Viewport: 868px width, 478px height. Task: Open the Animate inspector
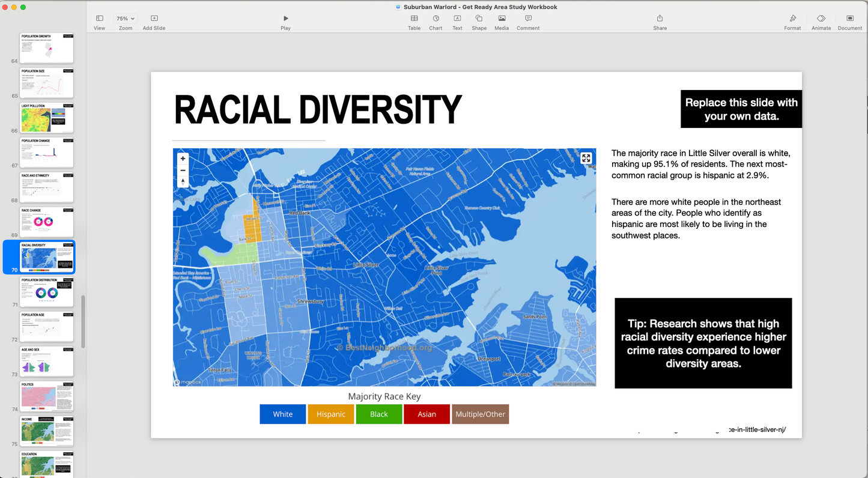coord(821,22)
